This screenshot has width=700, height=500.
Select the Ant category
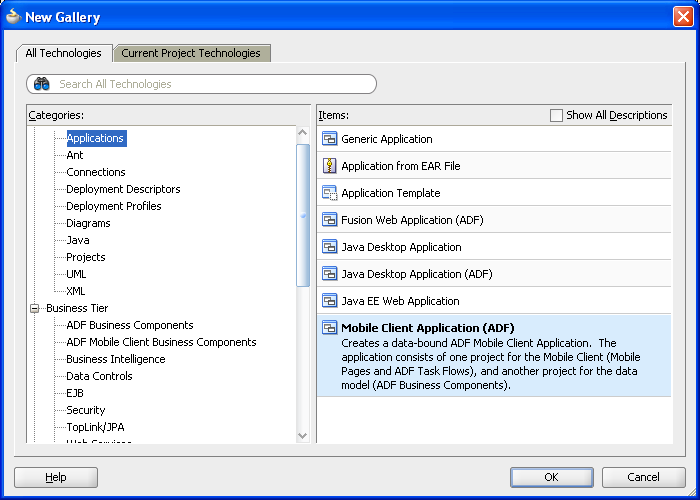point(75,155)
